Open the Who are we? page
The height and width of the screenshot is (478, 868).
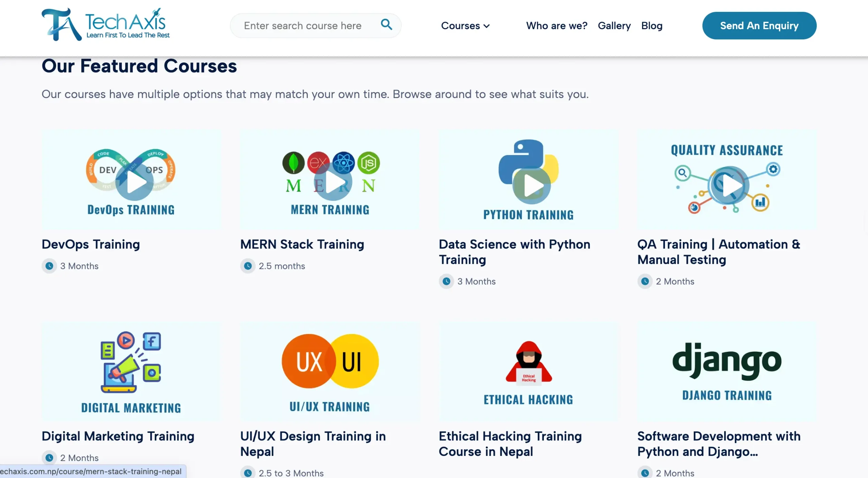click(556, 26)
